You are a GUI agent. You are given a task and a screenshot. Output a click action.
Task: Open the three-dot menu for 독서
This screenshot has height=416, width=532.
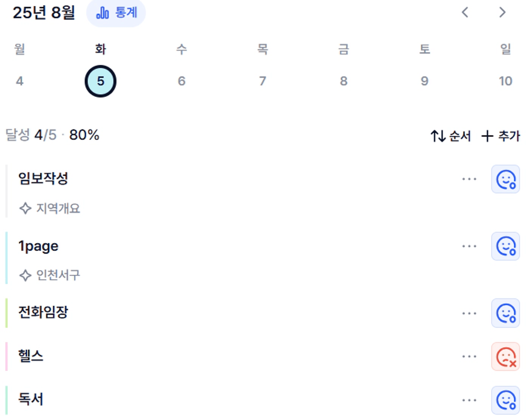pos(469,400)
